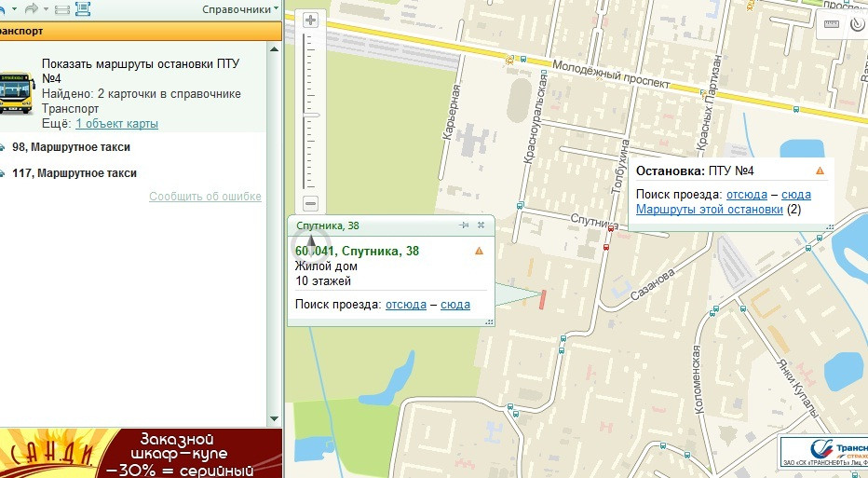Viewport: 868px width, 478px height.
Task: Click 'отсюда' link in Спутника 38 card
Action: pos(406,305)
